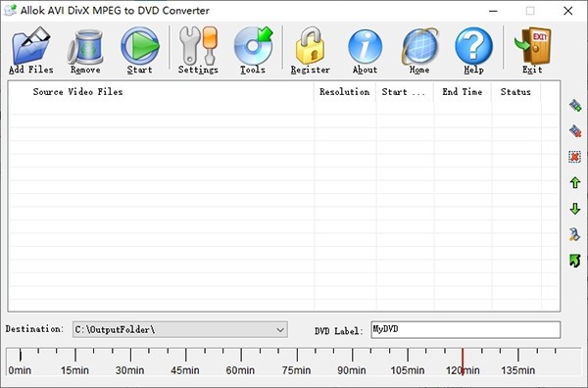Open Tools with the disc icon
Screen dimensions: 588x388
[x=253, y=46]
